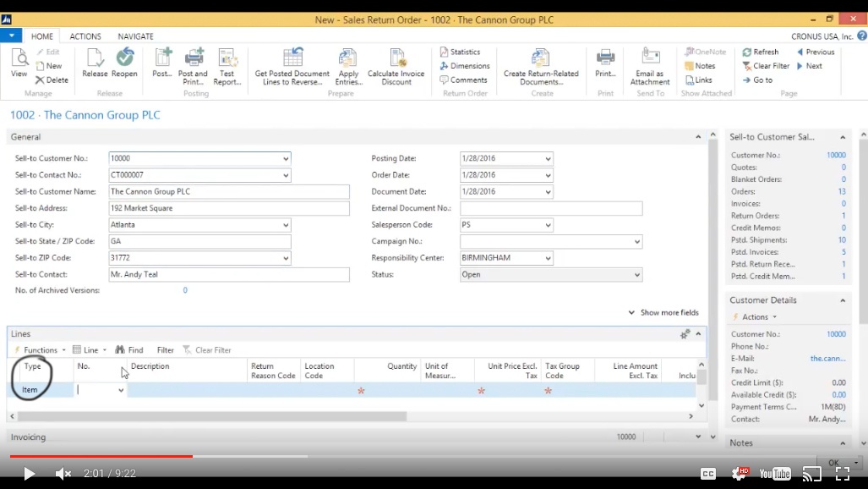Viewport: 868px width, 489px height.
Task: Release the sales return order
Action: pos(95,63)
